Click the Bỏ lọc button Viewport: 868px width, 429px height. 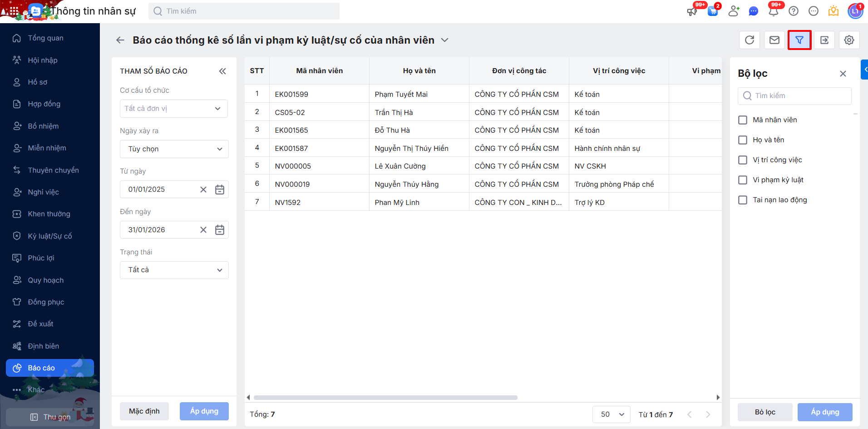pos(765,412)
